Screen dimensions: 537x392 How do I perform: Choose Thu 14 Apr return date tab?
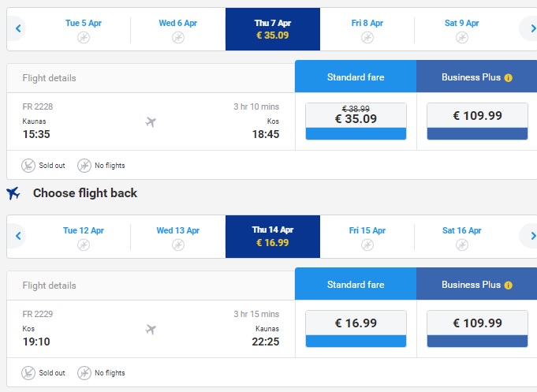pyautogui.click(x=273, y=237)
